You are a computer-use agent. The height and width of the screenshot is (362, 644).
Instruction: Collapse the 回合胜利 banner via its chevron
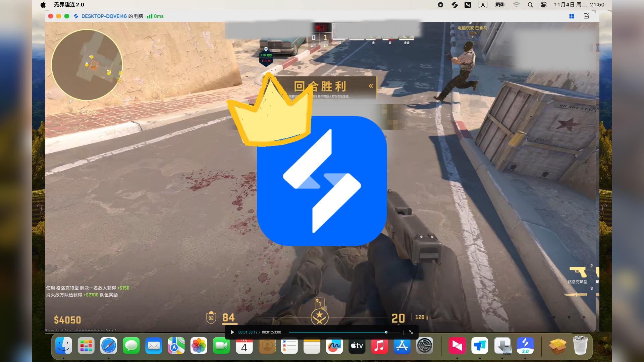click(x=370, y=85)
